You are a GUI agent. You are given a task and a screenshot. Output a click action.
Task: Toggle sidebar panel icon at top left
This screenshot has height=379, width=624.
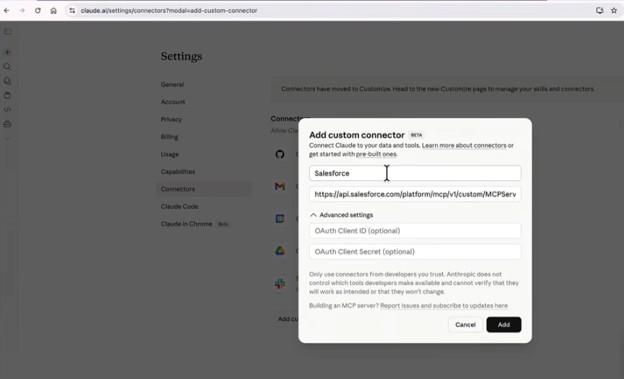coord(7,32)
